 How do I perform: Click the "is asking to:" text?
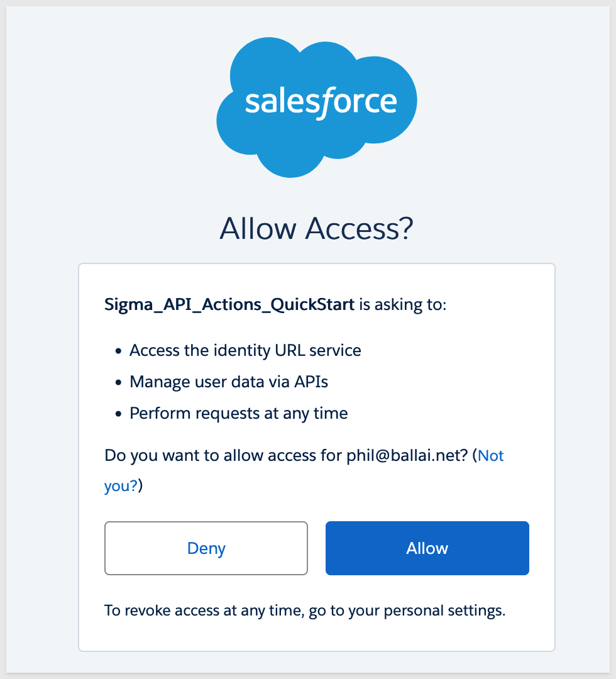402,306
